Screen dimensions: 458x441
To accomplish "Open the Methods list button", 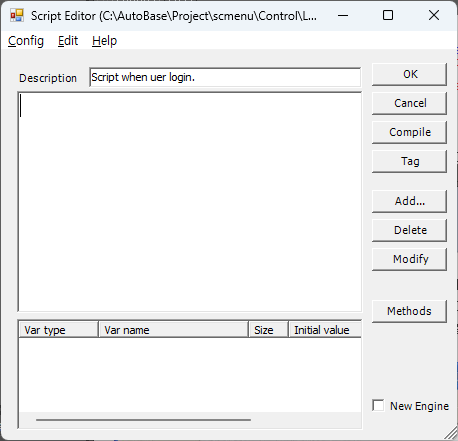I will pos(409,311).
